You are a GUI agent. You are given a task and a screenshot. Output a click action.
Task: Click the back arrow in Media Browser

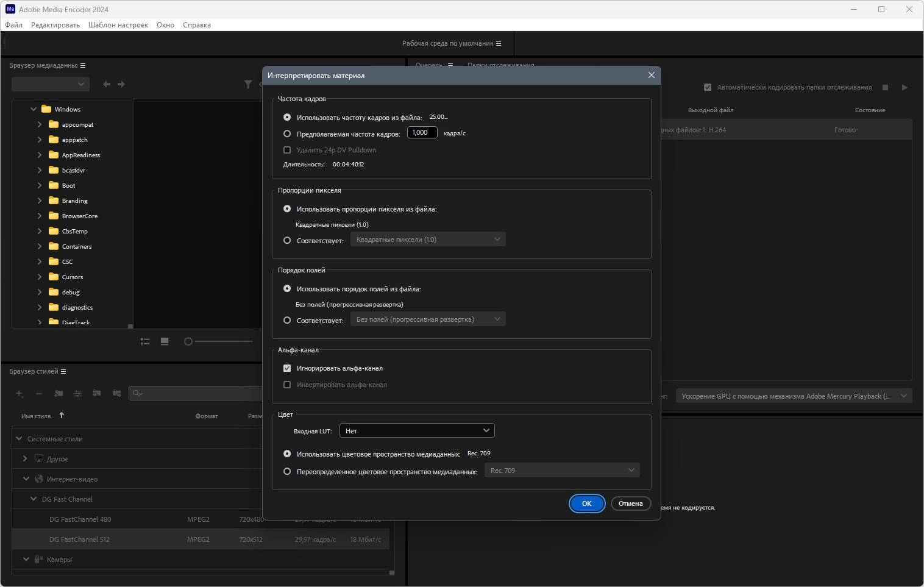(x=107, y=84)
